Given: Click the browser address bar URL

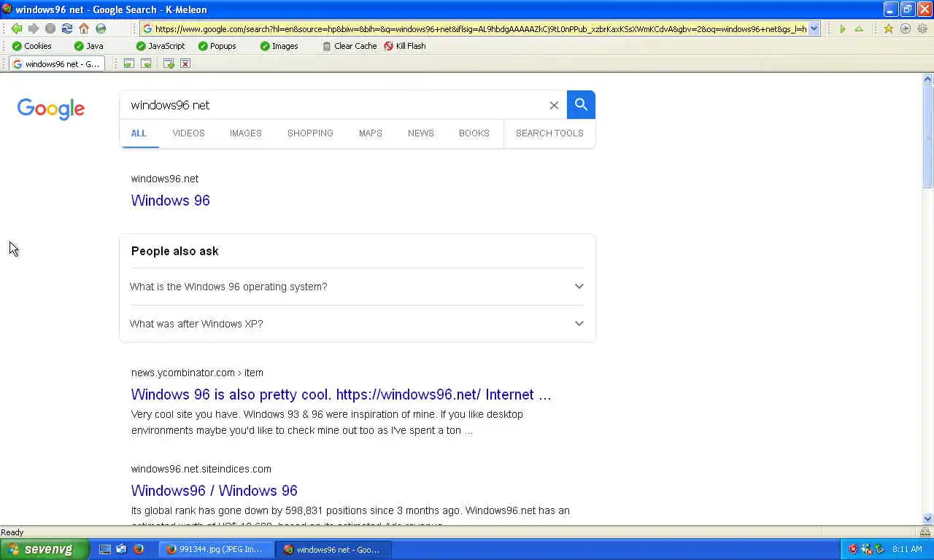Looking at the screenshot, I should pos(479,29).
